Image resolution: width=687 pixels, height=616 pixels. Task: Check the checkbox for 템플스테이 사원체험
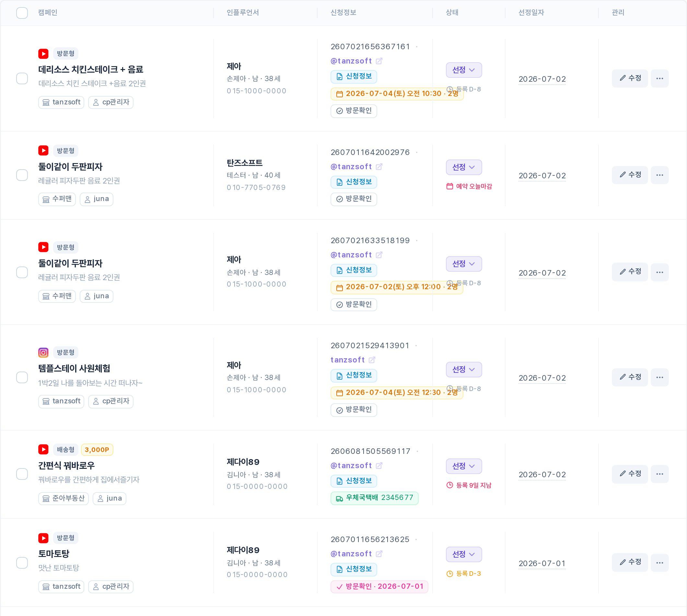tap(22, 377)
